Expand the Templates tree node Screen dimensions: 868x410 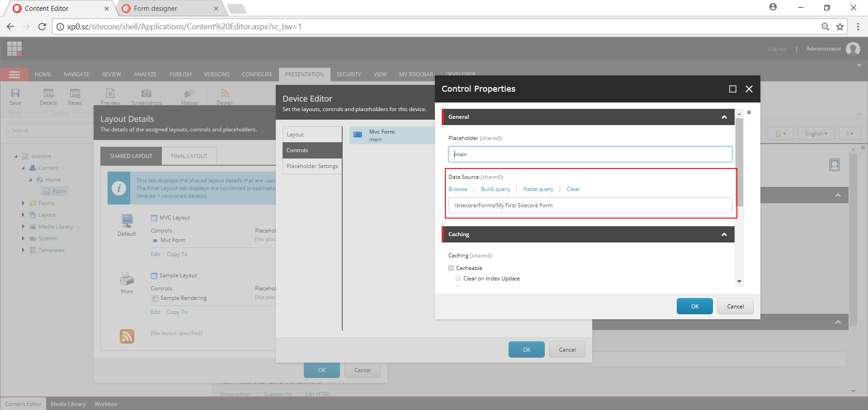tap(24, 250)
